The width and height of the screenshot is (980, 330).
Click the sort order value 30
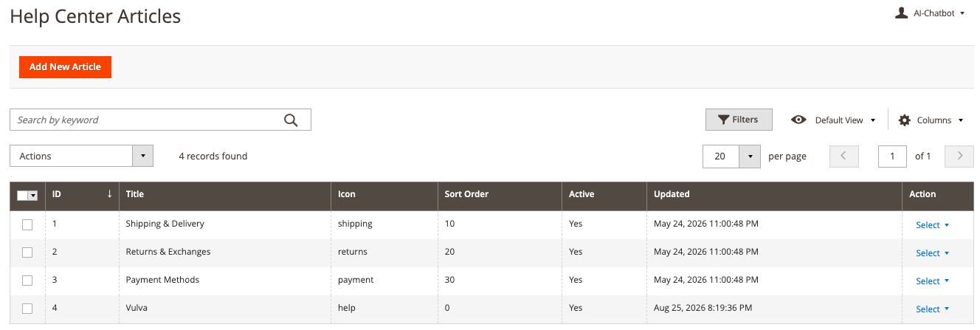pos(449,280)
